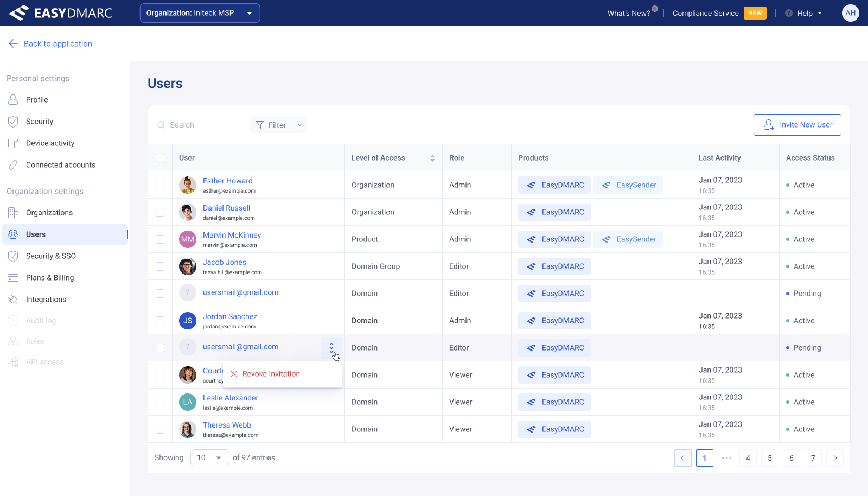Open the Organization: Initeck MSP dropdown

200,13
